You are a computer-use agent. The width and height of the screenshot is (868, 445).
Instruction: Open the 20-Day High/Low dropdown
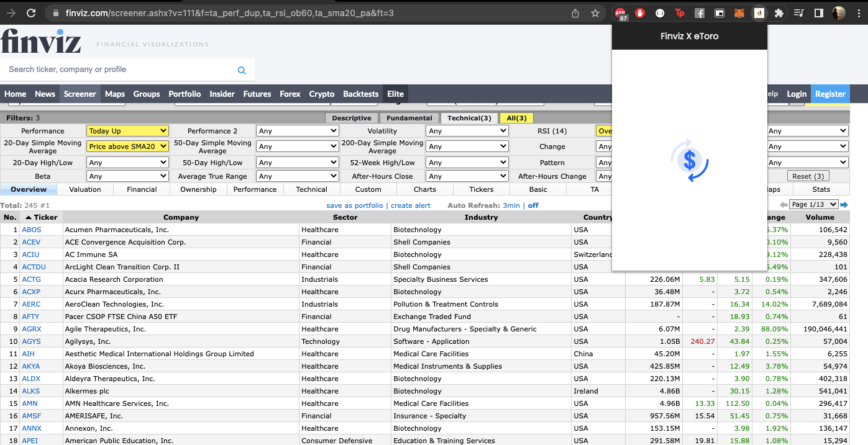tap(127, 163)
